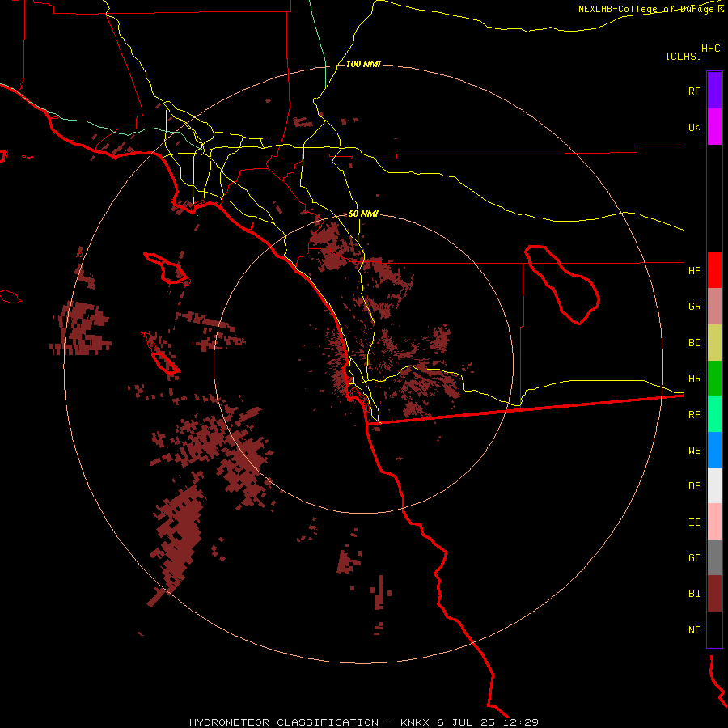Click the HR legend label
Image resolution: width=728 pixels, height=728 pixels.
click(x=694, y=379)
